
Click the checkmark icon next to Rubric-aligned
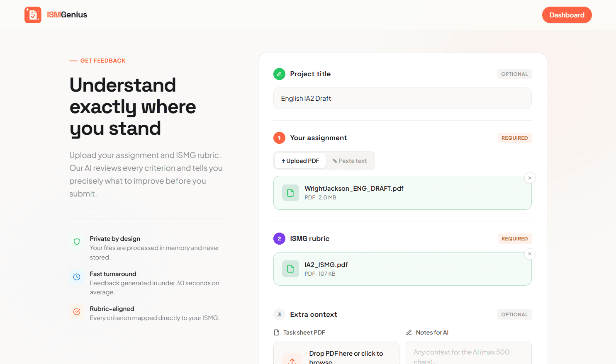click(x=77, y=312)
